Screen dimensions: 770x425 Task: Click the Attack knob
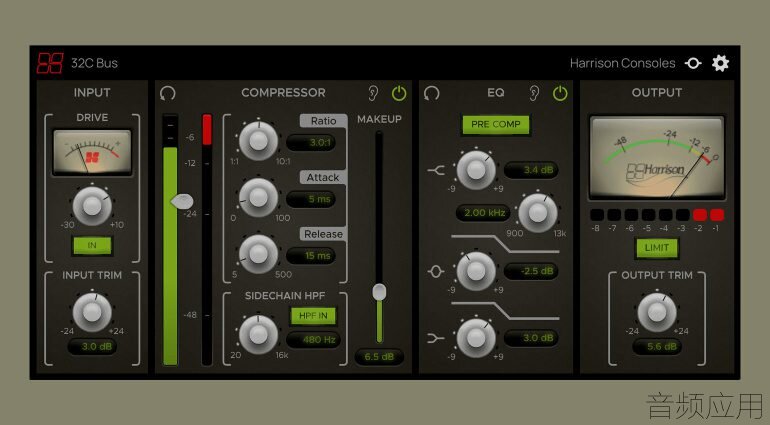point(258,198)
